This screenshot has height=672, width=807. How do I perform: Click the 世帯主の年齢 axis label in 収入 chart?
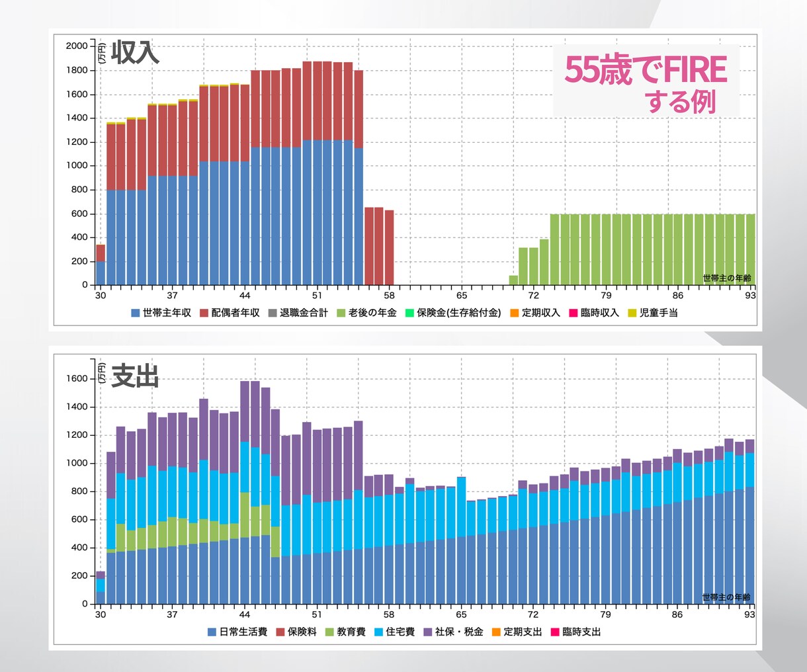point(726,278)
